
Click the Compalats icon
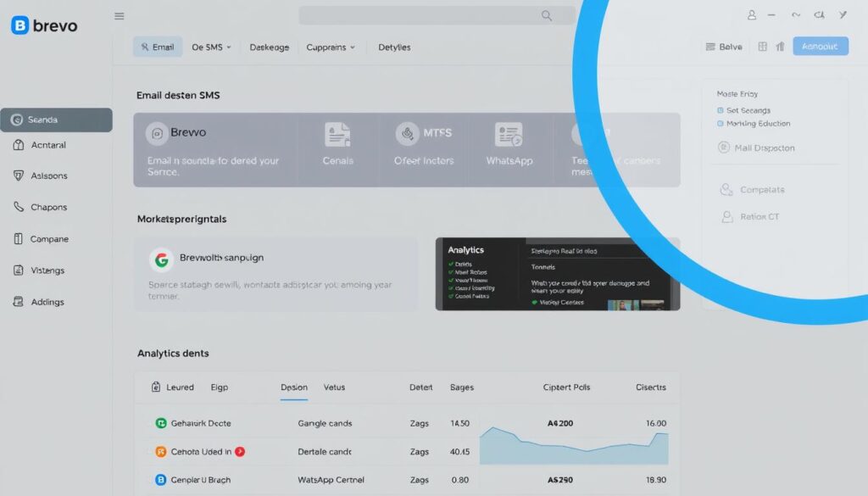[x=726, y=189]
